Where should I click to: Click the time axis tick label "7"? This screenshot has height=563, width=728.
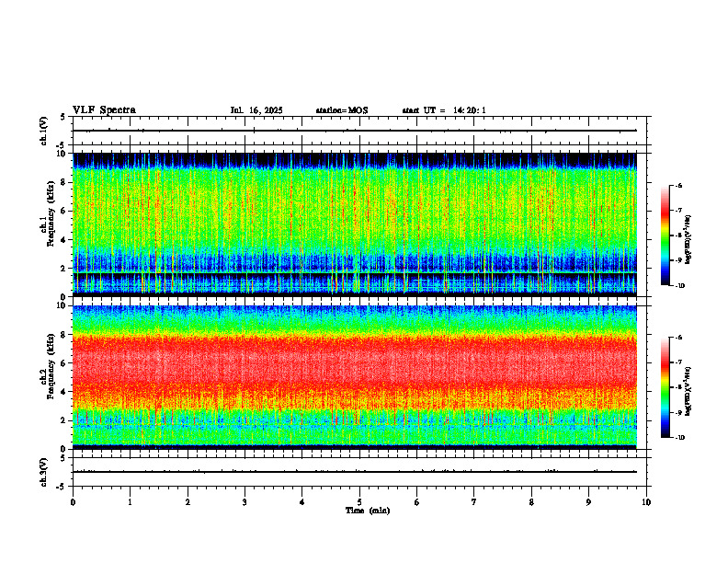474,502
